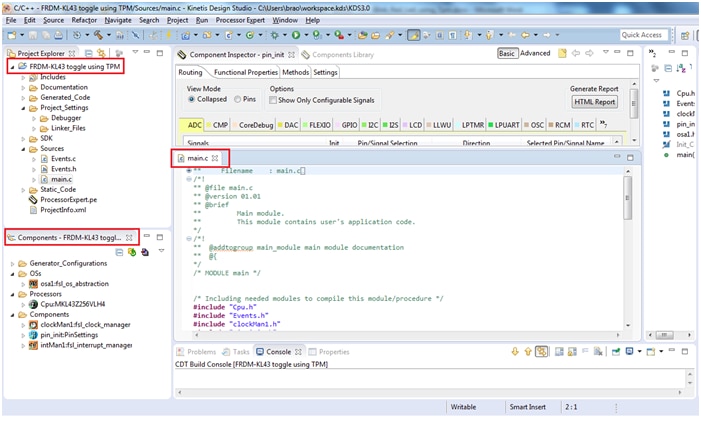Select the Collapsed view mode radio button
This screenshot has width=701, height=421.
pyautogui.click(x=193, y=100)
